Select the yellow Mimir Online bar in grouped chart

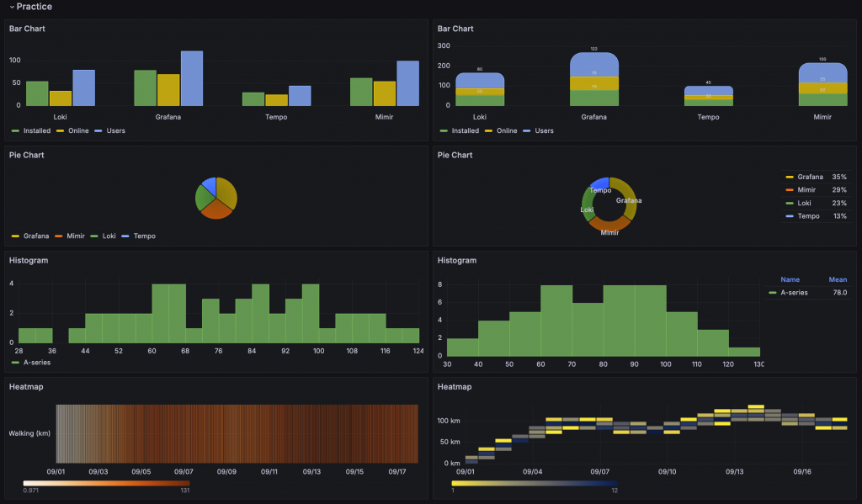(384, 93)
